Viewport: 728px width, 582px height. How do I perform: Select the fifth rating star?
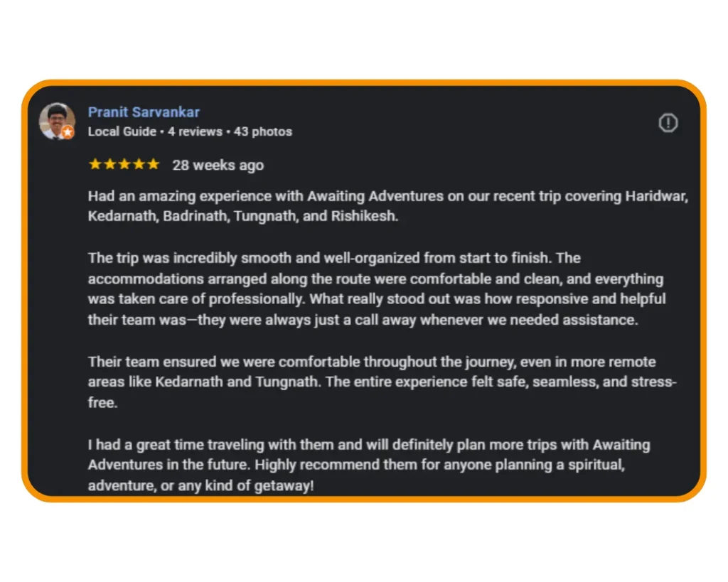155,163
